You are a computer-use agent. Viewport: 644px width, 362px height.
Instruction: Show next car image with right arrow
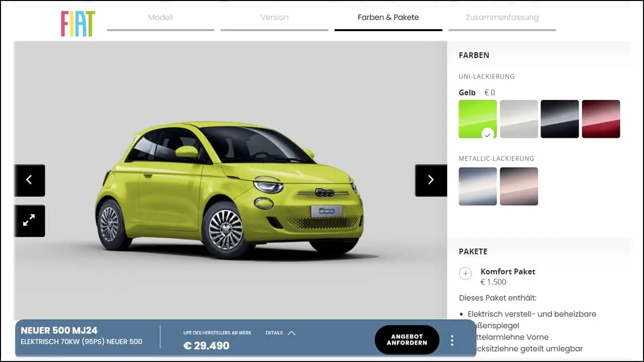431,180
